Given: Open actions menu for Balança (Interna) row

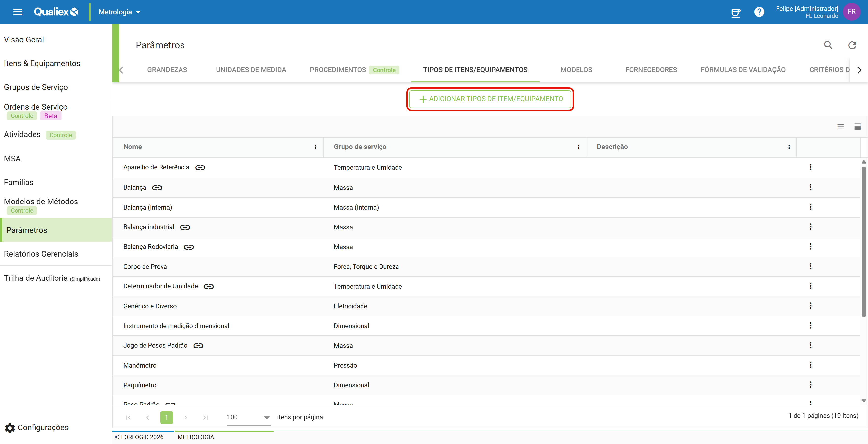Looking at the screenshot, I should point(810,207).
